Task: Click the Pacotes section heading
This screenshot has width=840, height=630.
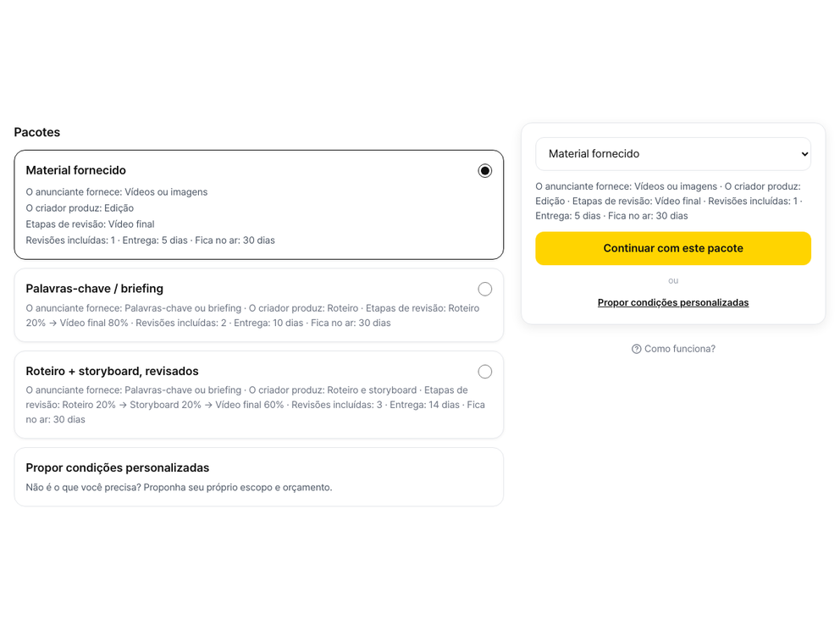Action: tap(37, 132)
